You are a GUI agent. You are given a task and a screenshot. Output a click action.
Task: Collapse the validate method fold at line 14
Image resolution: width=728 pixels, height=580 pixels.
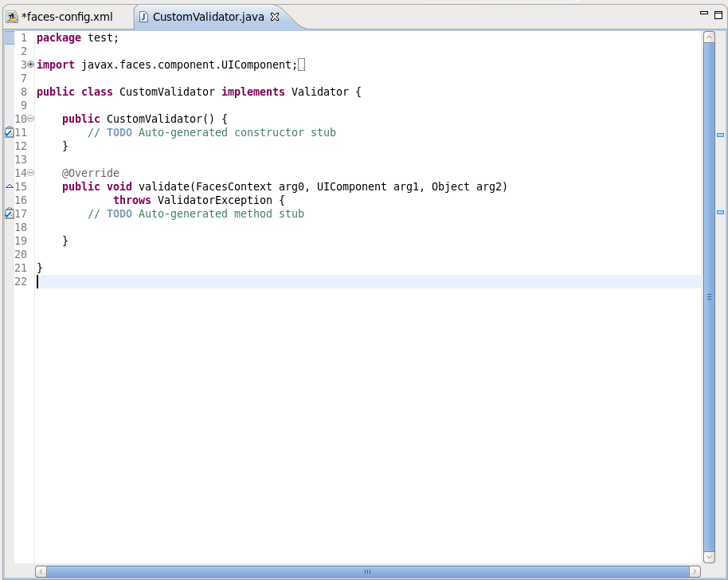(30, 173)
